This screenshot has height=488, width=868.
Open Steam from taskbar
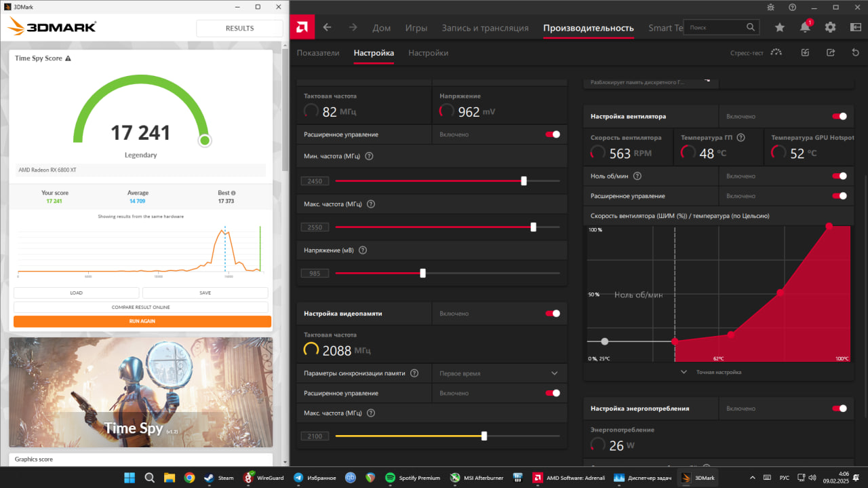[218, 478]
